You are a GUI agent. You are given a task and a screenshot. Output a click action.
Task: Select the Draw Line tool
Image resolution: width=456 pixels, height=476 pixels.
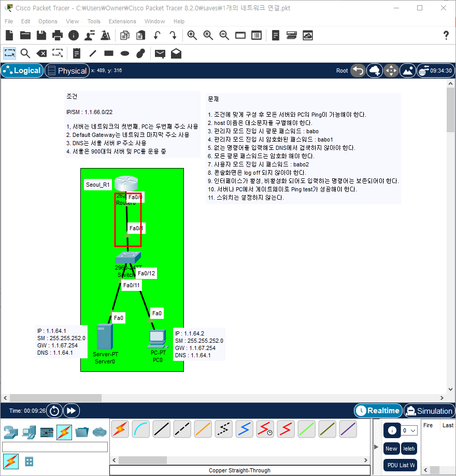[93, 54]
